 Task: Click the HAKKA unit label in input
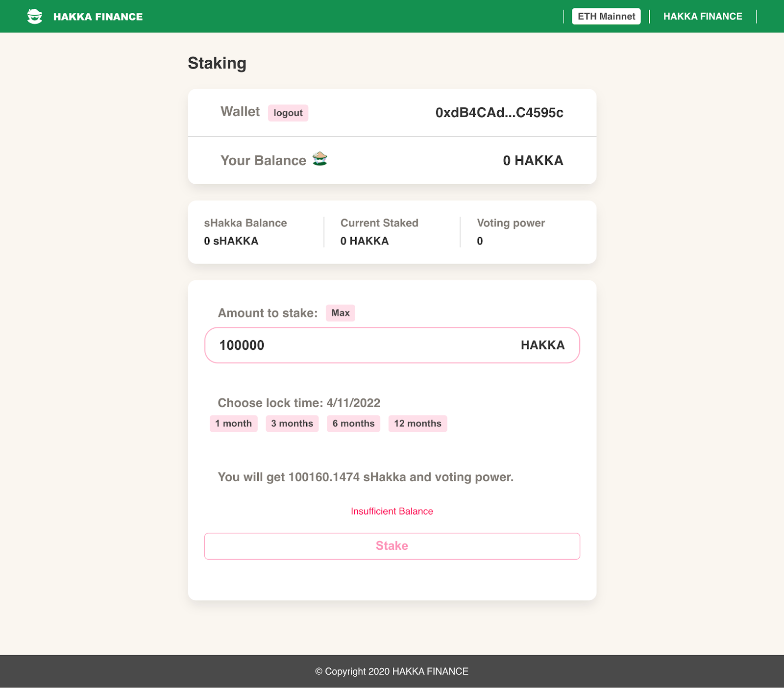pos(543,345)
